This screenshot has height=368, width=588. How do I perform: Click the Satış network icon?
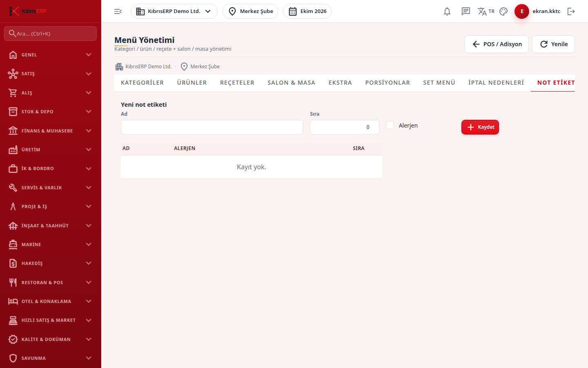point(13,74)
